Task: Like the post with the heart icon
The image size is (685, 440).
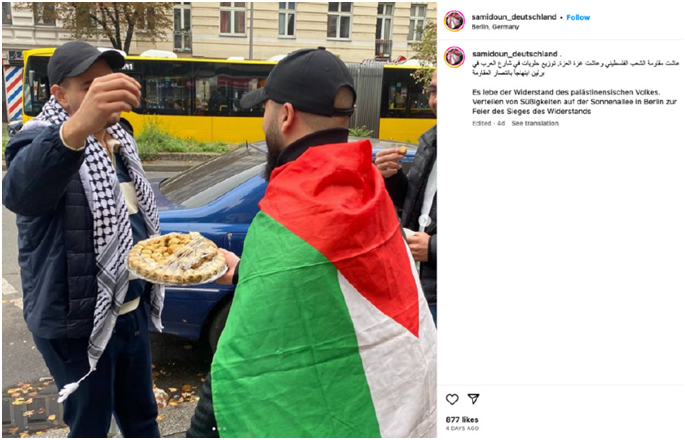Action: click(452, 399)
